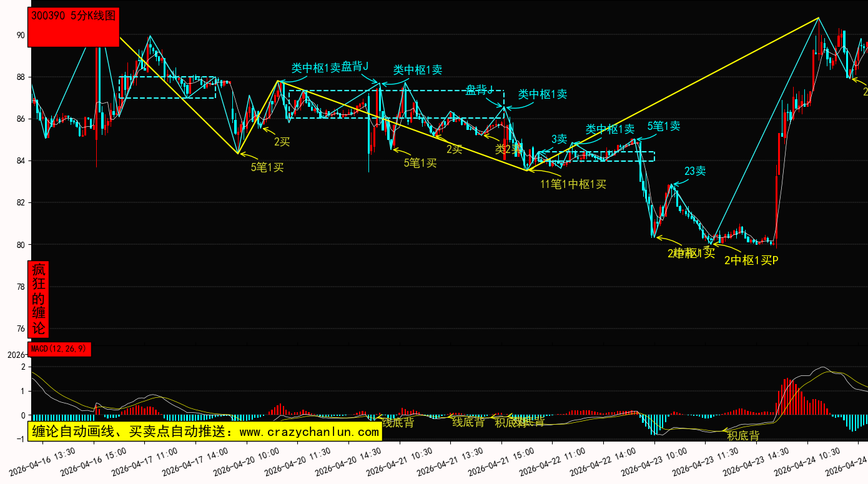This screenshot has width=868, height=484.
Task: Select the 23卖 sell signal label
Action: [x=694, y=171]
